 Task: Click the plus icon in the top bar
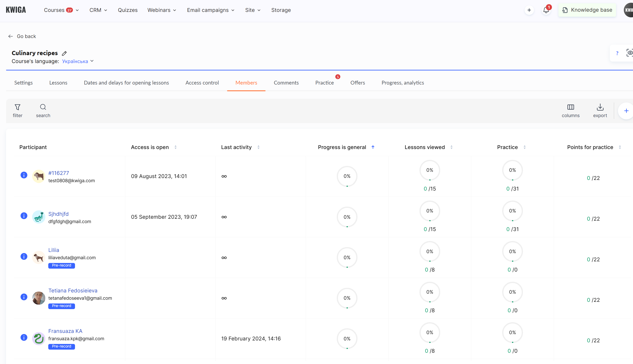529,10
